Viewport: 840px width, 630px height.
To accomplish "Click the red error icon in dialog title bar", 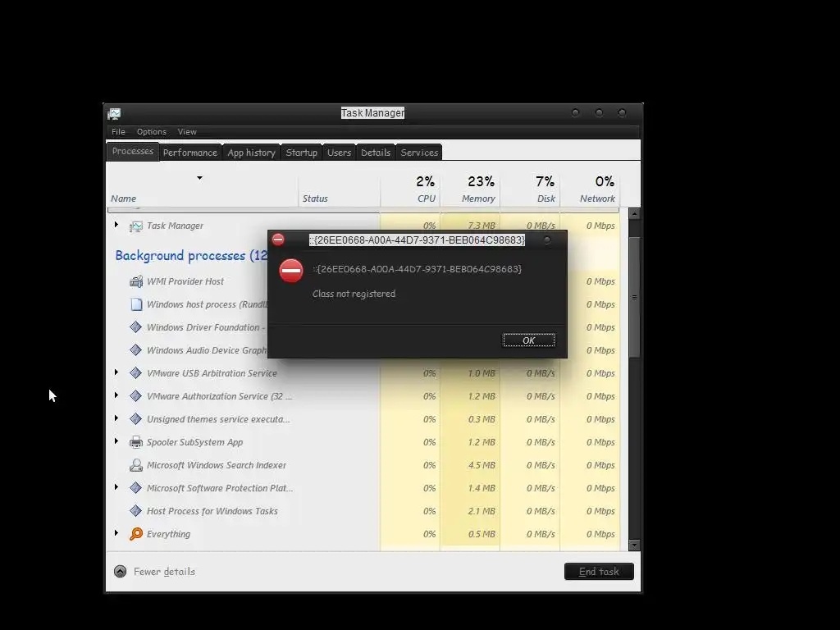I will click(278, 240).
